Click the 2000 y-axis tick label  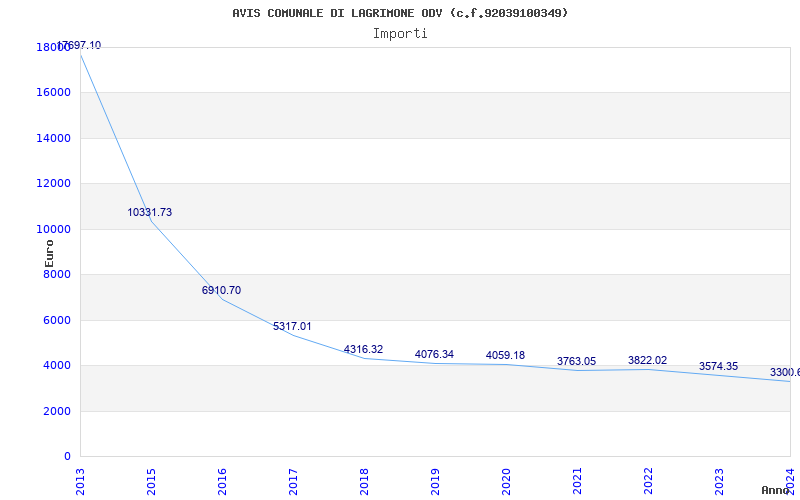click(57, 411)
